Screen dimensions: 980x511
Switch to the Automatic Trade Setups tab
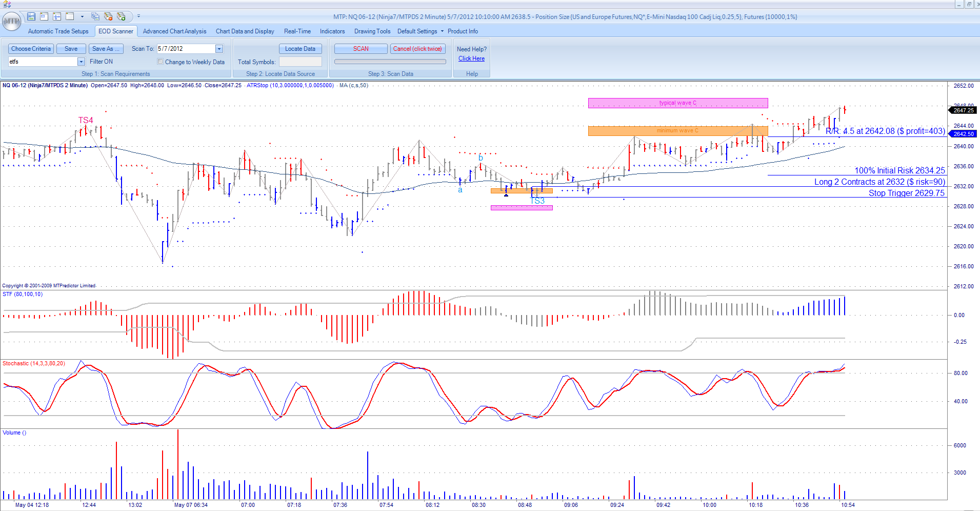(58, 31)
